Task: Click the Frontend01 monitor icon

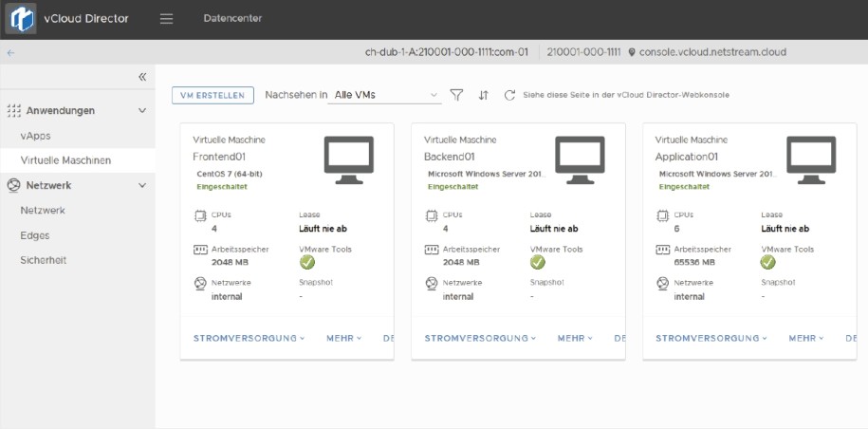Action: pos(349,160)
